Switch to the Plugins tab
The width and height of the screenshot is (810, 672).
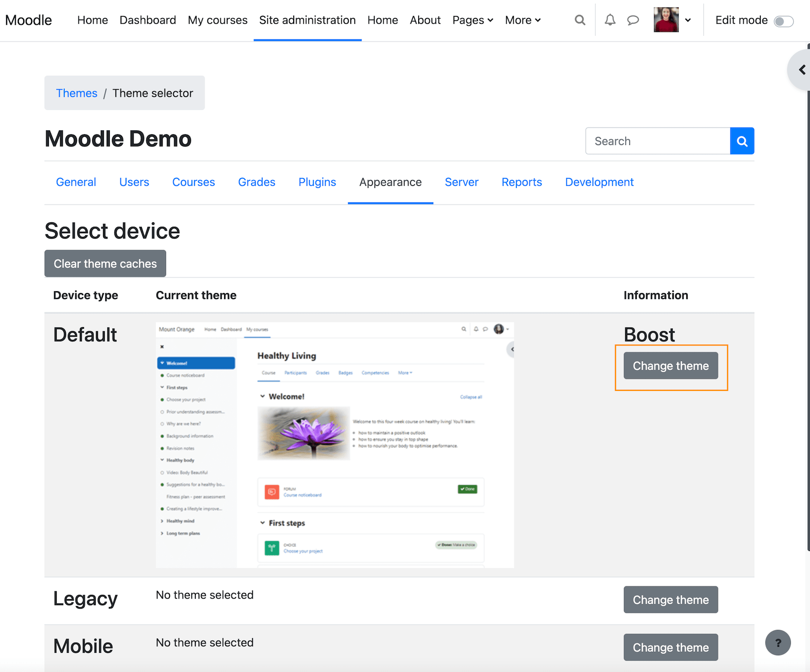pyautogui.click(x=317, y=182)
